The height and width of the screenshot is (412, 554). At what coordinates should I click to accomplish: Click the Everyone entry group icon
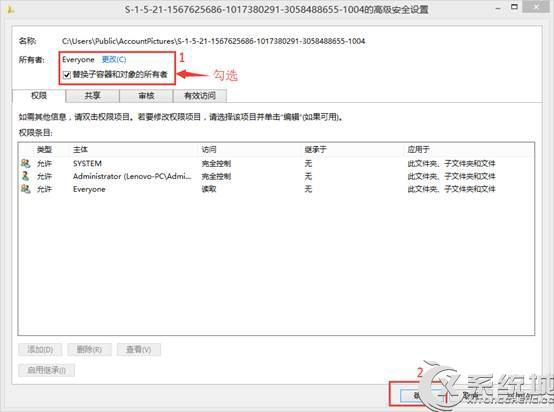25,189
